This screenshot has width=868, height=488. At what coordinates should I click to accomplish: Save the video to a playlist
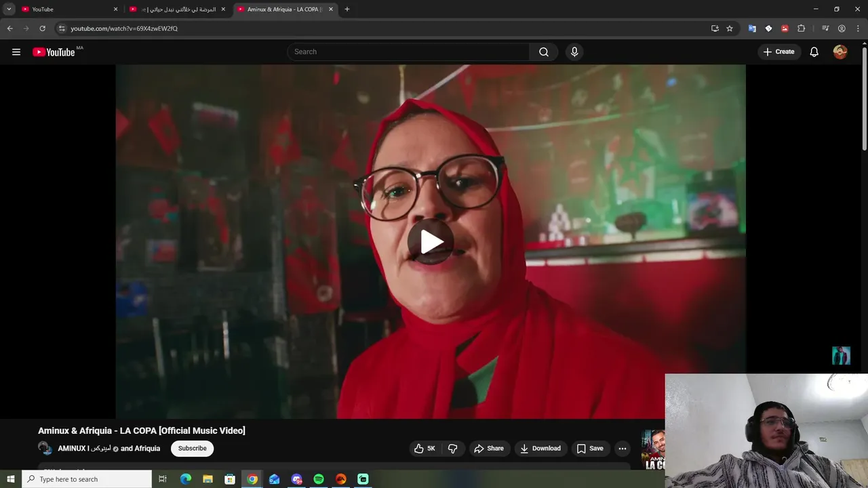click(590, 449)
